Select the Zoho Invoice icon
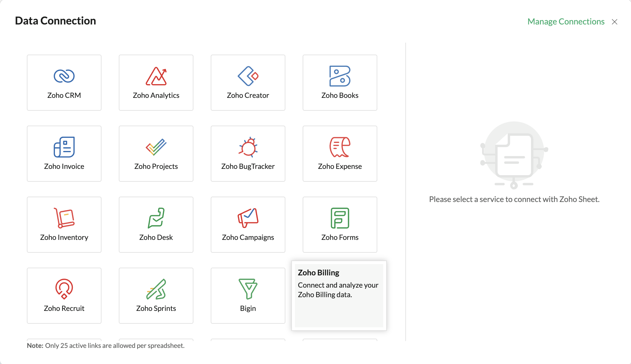The height and width of the screenshot is (364, 631). tap(64, 147)
